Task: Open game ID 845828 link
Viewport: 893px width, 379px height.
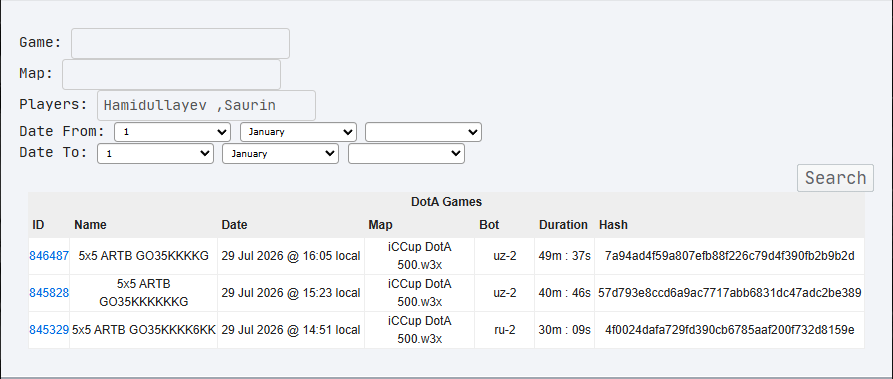Action: 49,293
